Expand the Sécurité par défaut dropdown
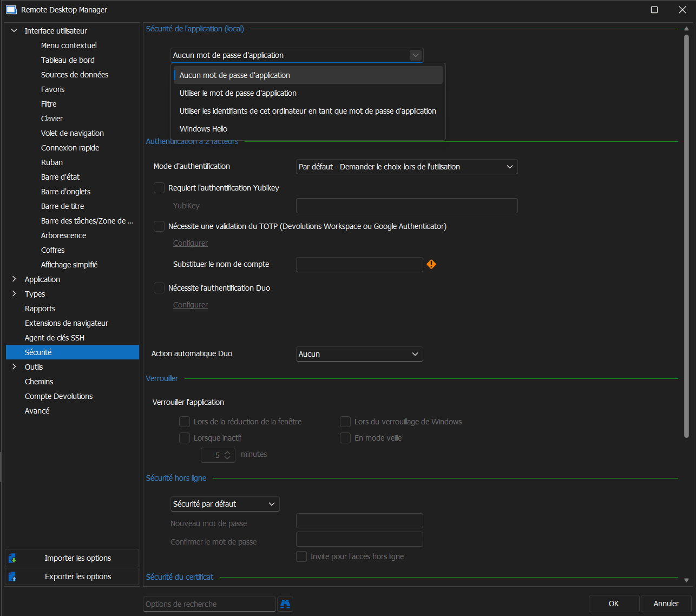Screen dimensions: 696x616 [x=225, y=504]
